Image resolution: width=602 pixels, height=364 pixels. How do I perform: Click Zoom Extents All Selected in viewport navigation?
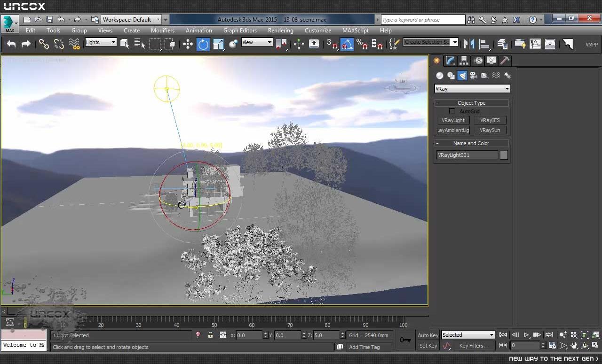click(596, 335)
